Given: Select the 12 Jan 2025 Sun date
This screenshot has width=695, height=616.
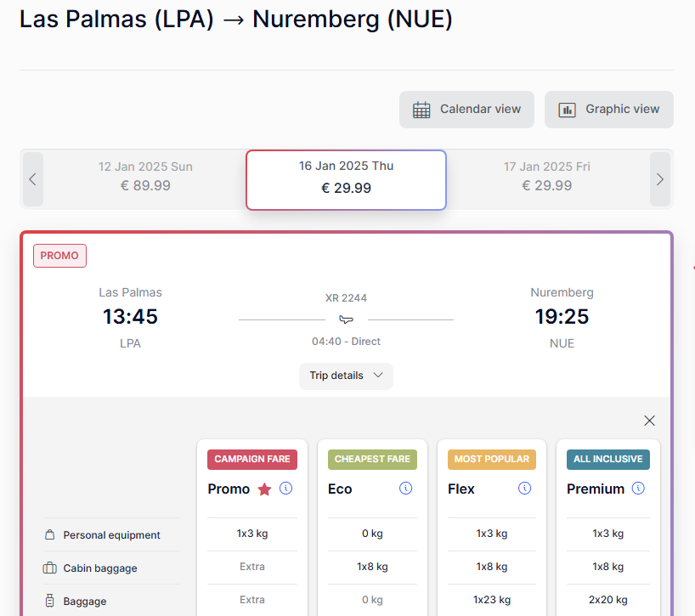Looking at the screenshot, I should (x=145, y=177).
